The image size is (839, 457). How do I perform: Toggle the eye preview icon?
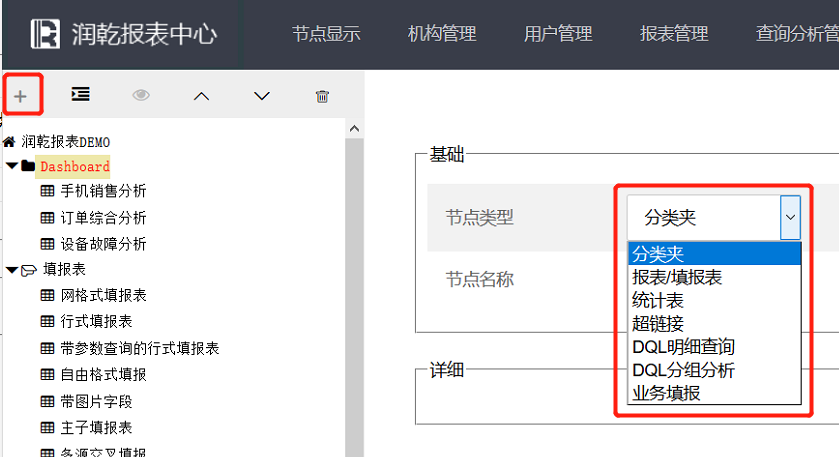(x=141, y=95)
